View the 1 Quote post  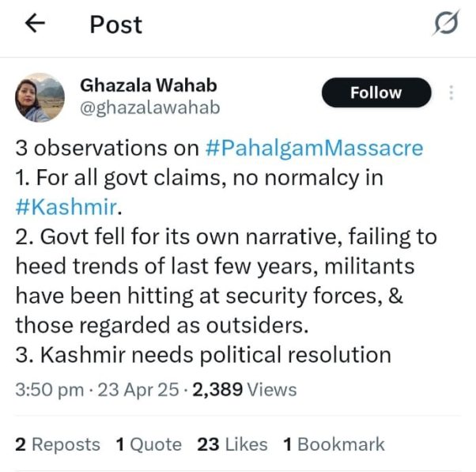pyautogui.click(x=149, y=444)
